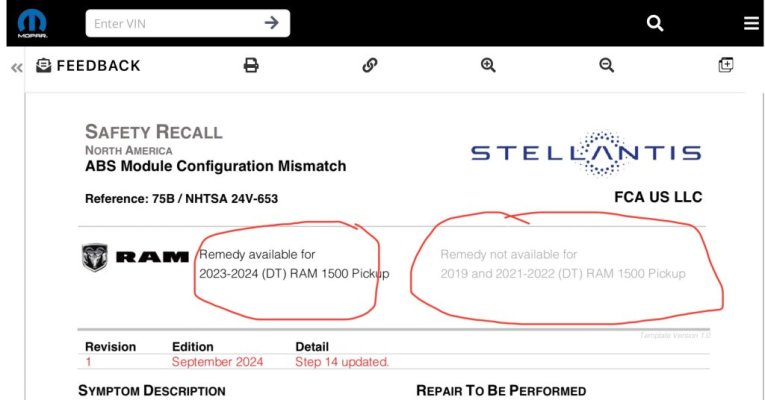The height and width of the screenshot is (400, 765).
Task: Click the Repair To Be Performed heading
Action: [501, 391]
